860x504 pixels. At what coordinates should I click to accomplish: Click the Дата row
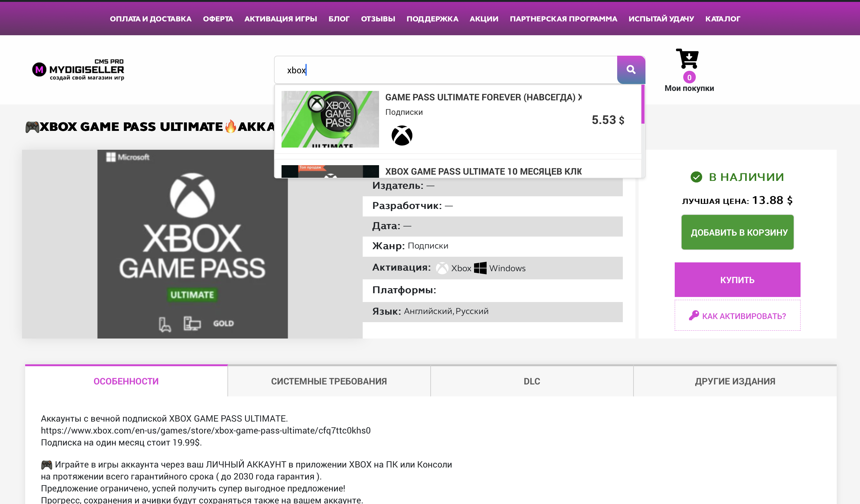493,226
